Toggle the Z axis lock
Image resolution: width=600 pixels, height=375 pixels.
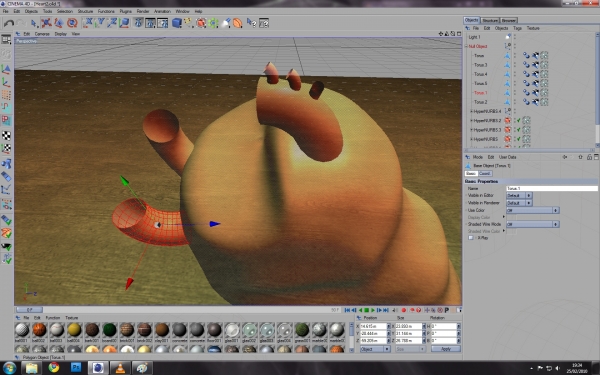point(112,23)
